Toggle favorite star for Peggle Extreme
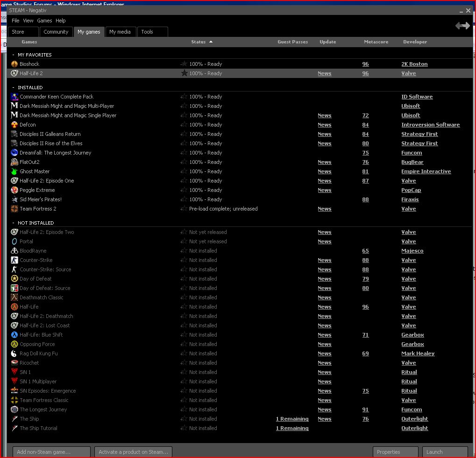The height and width of the screenshot is (458, 476). point(184,190)
